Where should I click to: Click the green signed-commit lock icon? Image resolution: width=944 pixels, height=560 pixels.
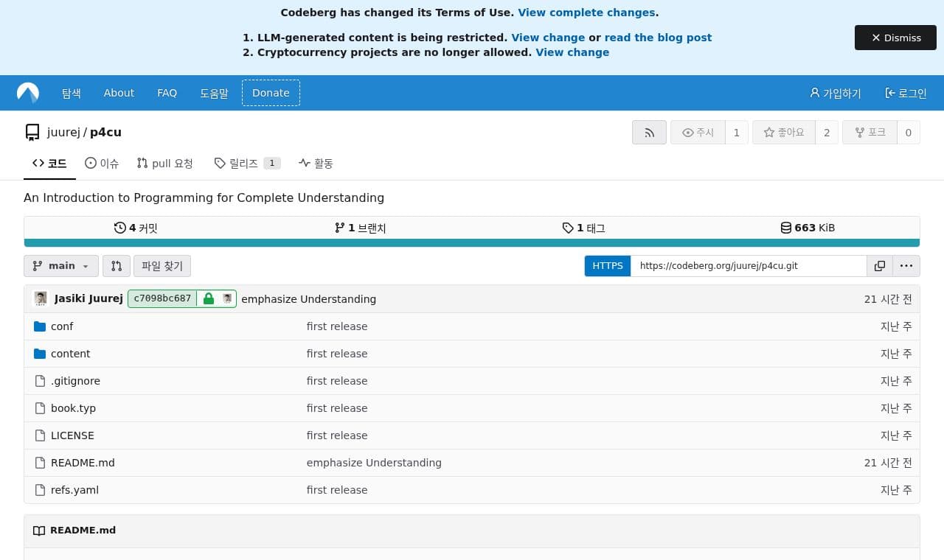(209, 298)
